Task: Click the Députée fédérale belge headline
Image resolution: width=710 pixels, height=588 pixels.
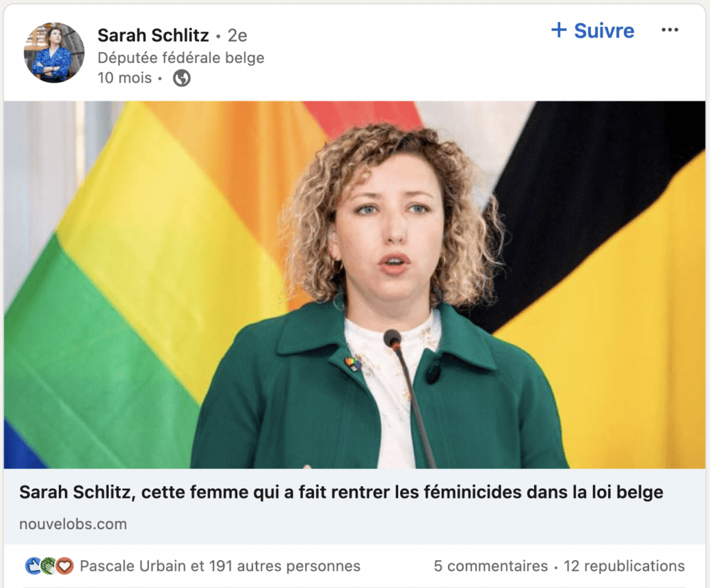Action: [181, 58]
